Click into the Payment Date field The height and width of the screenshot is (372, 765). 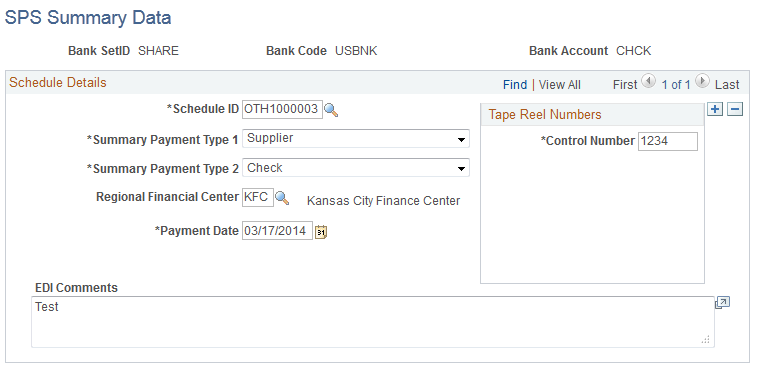click(x=277, y=231)
